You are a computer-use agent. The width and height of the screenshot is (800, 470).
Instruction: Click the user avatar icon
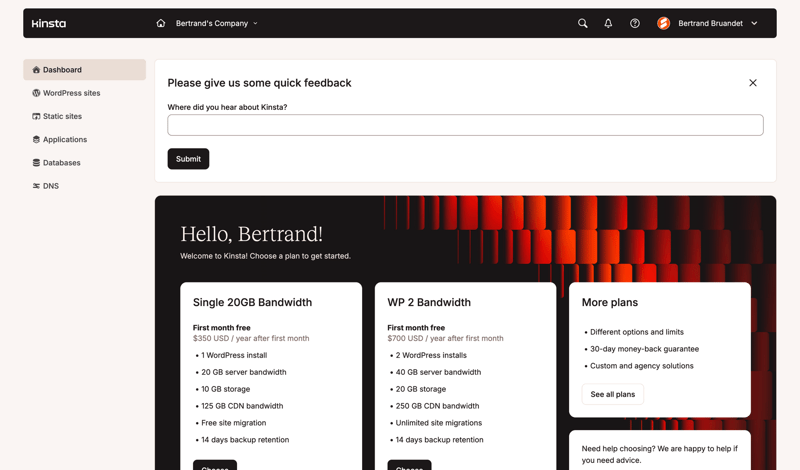pyautogui.click(x=663, y=23)
